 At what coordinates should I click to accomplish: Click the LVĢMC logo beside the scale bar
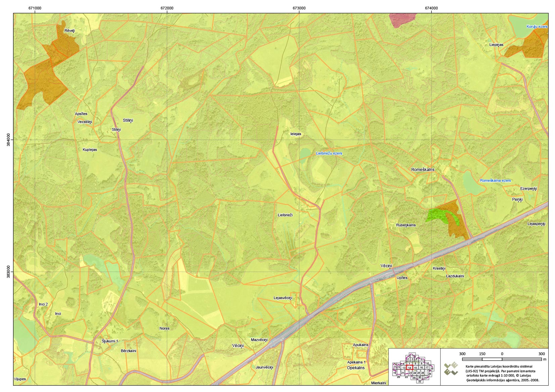click(451, 369)
